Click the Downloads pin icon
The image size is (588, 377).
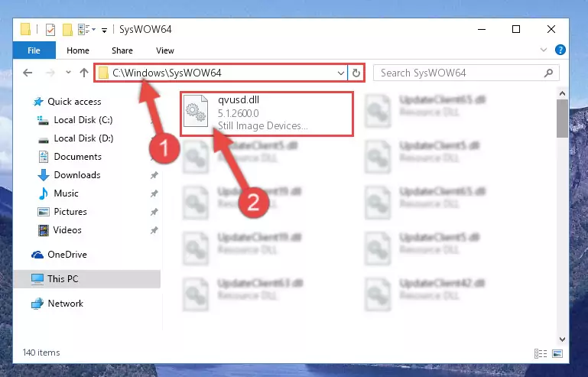(154, 175)
